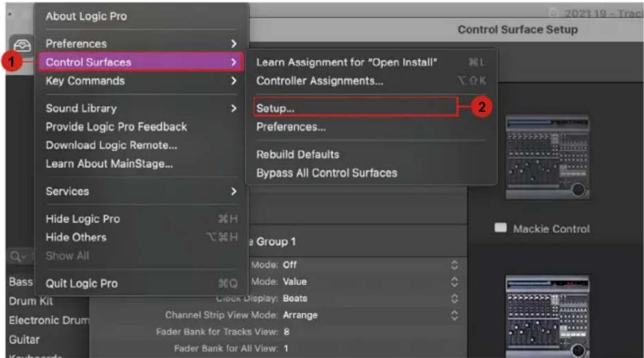The height and width of the screenshot is (358, 644).
Task: Choose Download Logic Remote…
Action: (111, 145)
